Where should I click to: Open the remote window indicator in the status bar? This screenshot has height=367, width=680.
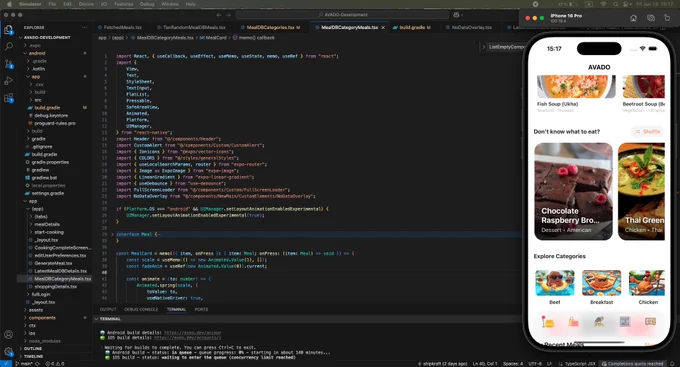pyautogui.click(x=5, y=364)
